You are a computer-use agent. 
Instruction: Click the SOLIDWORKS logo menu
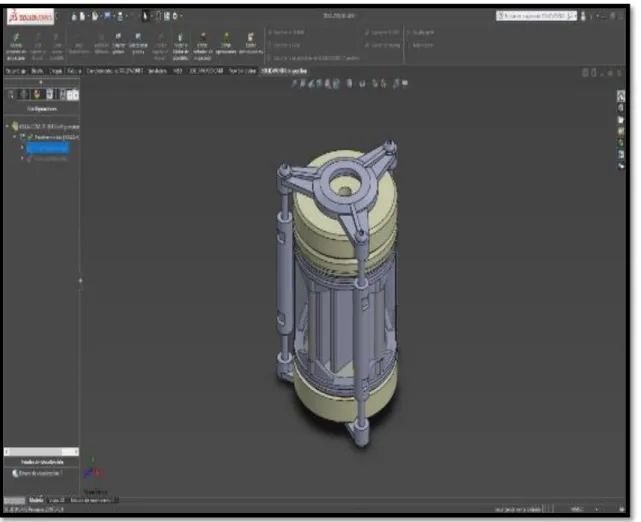click(31, 16)
